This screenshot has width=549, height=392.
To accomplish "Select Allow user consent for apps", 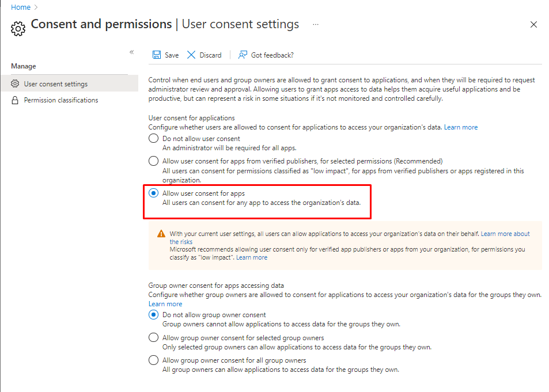I will pyautogui.click(x=153, y=193).
